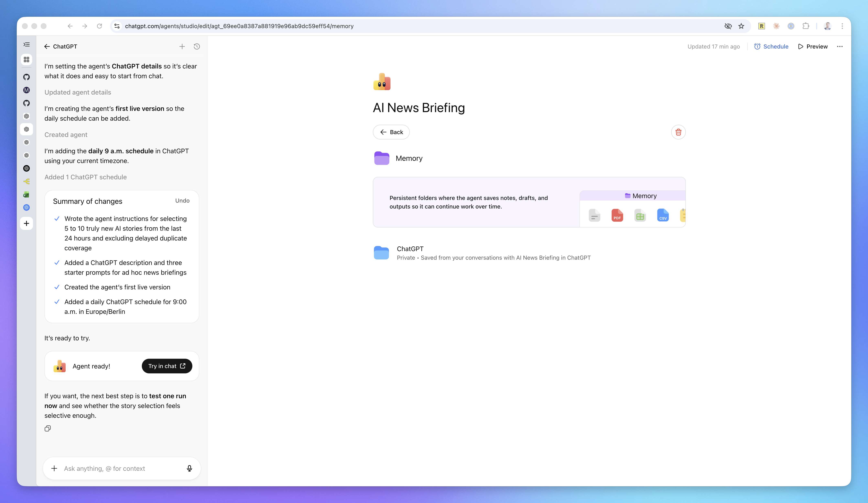Open the orange starburst browser extension
This screenshot has width=868, height=503.
(x=776, y=26)
